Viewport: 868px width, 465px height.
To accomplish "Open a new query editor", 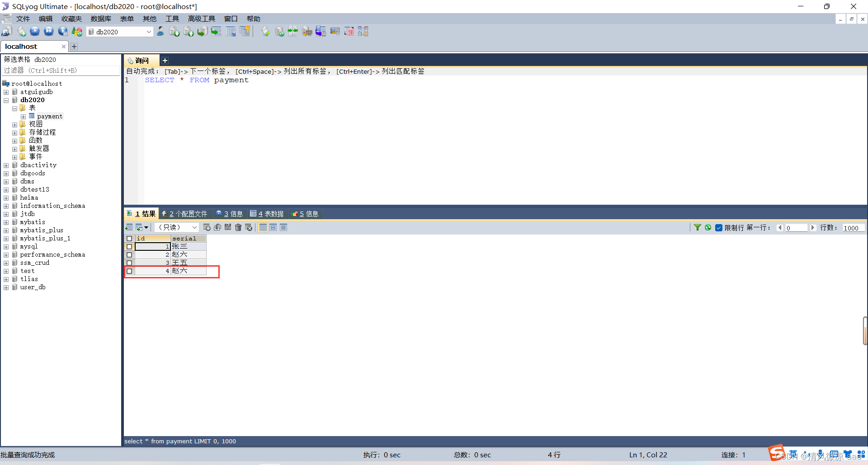I will point(21,31).
